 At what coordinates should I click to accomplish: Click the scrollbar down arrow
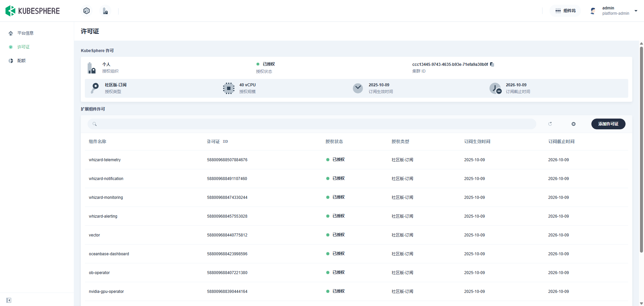(641, 303)
